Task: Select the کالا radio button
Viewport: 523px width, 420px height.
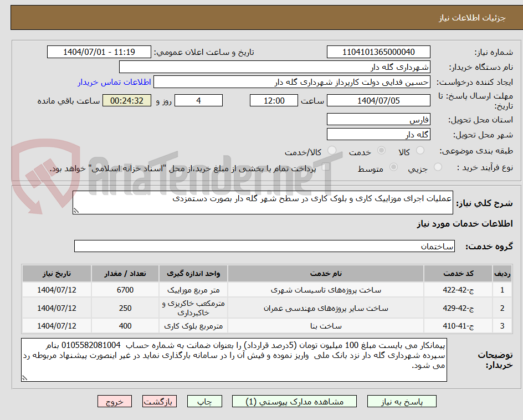Action: 421,151
